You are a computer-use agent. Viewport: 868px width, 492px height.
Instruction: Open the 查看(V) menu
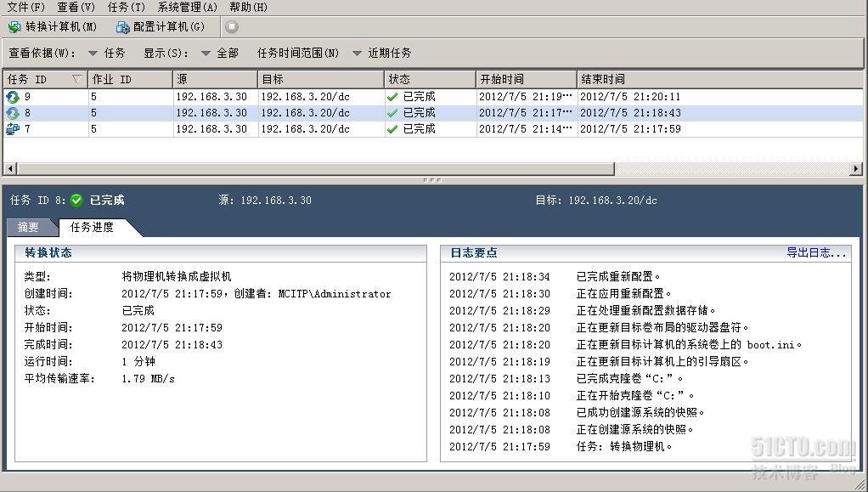click(76, 7)
